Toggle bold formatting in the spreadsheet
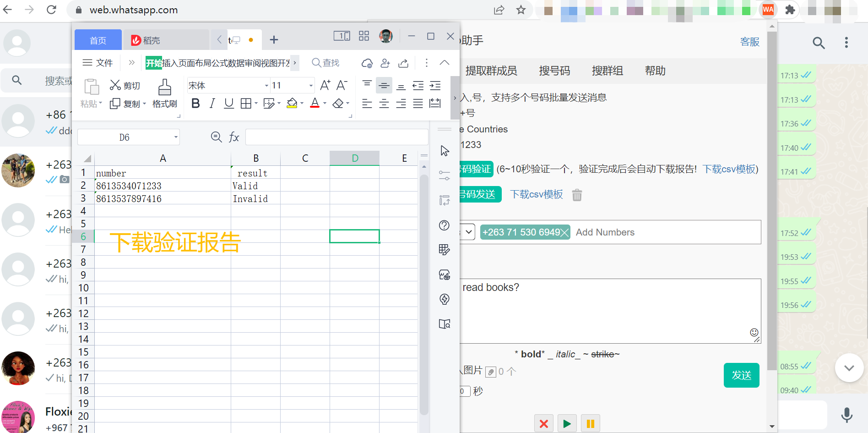Viewport: 868px width, 433px height. (x=195, y=104)
